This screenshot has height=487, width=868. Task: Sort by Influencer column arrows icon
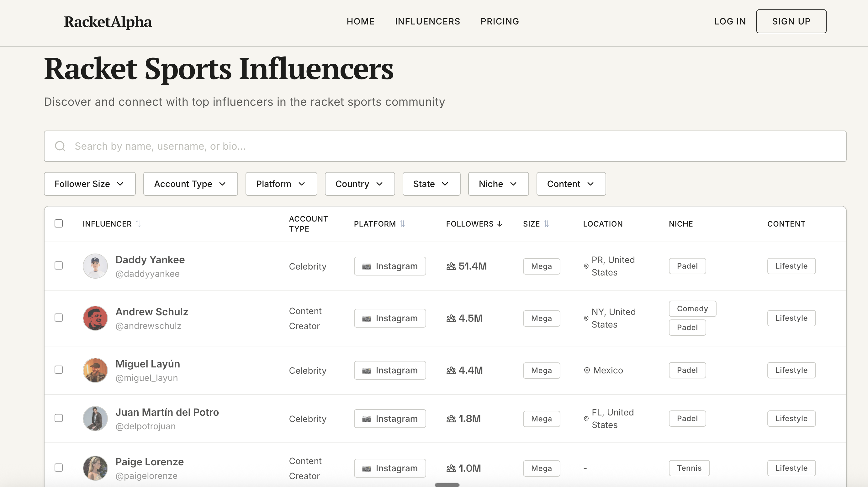[x=138, y=224]
